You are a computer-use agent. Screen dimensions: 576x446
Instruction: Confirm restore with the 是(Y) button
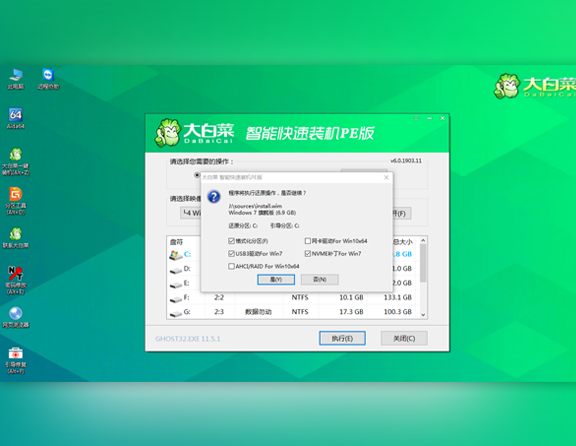click(276, 280)
